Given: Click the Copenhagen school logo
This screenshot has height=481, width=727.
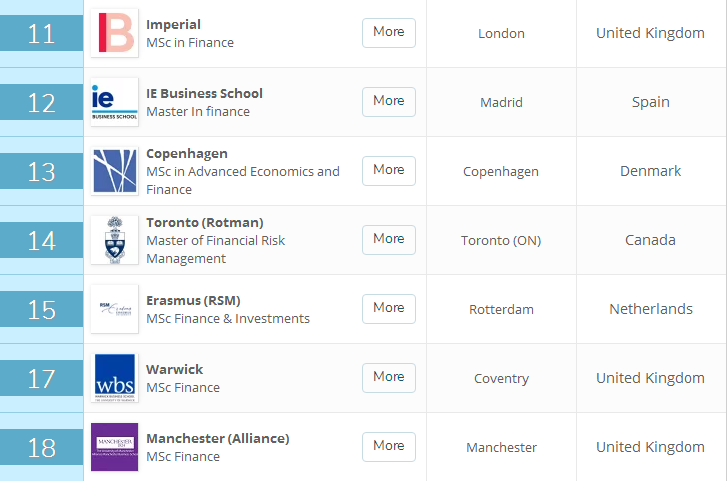Looking at the screenshot, I should coord(114,171).
